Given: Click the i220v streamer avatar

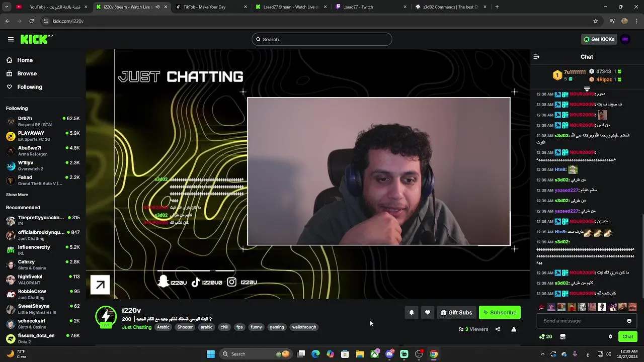Looking at the screenshot, I should click(106, 317).
